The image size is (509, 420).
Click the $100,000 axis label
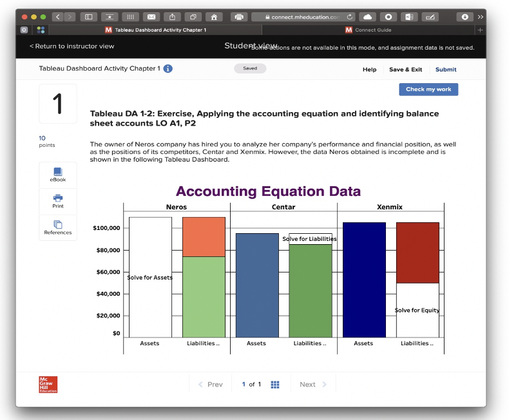click(x=106, y=228)
